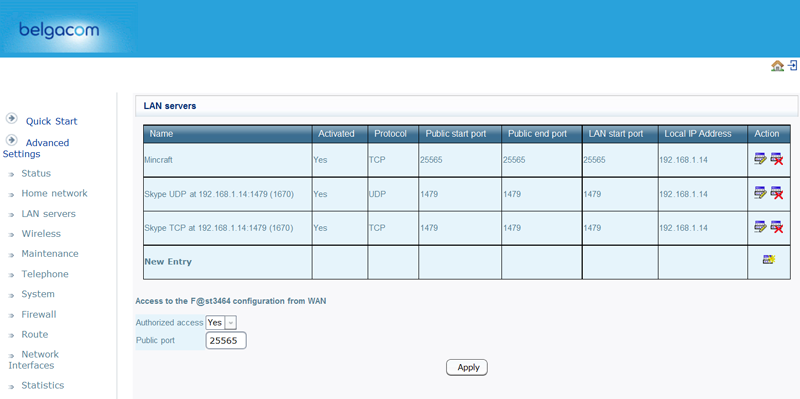Open Advanced Settings menu

(36, 148)
